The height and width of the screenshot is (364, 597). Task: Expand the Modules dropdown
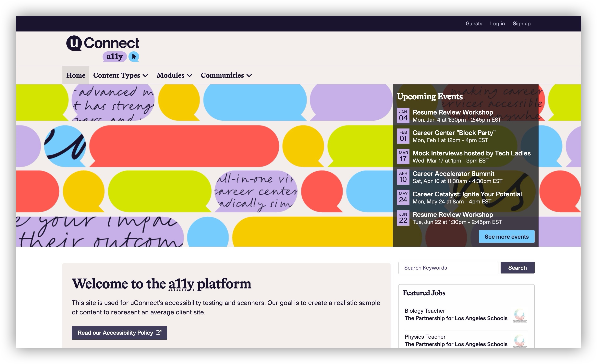point(174,75)
